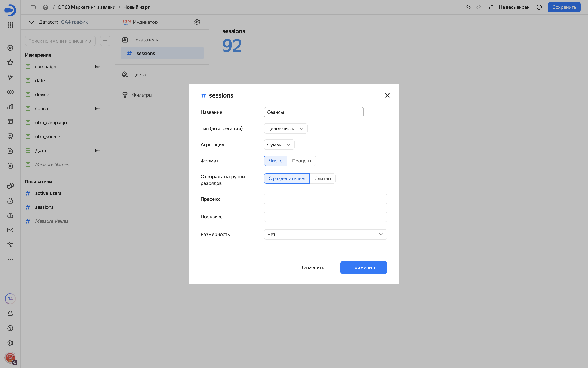Open the chart settings gear next to Индикатор
Viewport: 588px width, 368px height.
[x=197, y=22]
